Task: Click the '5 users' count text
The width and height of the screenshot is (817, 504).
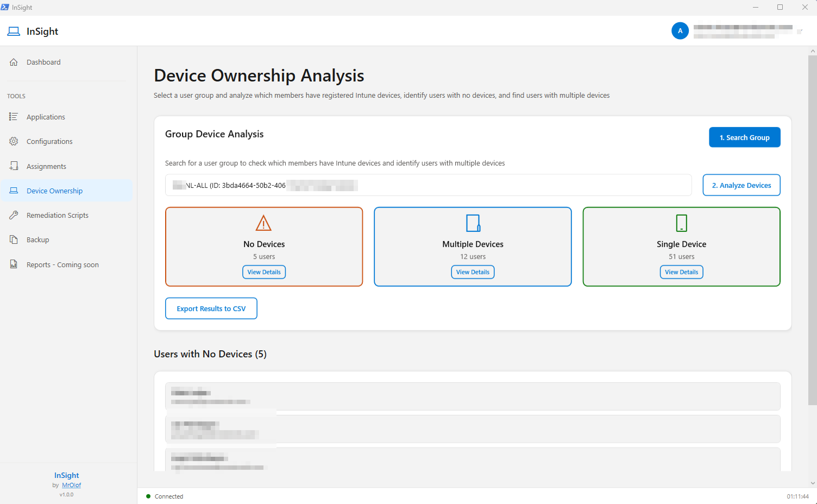Action: point(264,257)
